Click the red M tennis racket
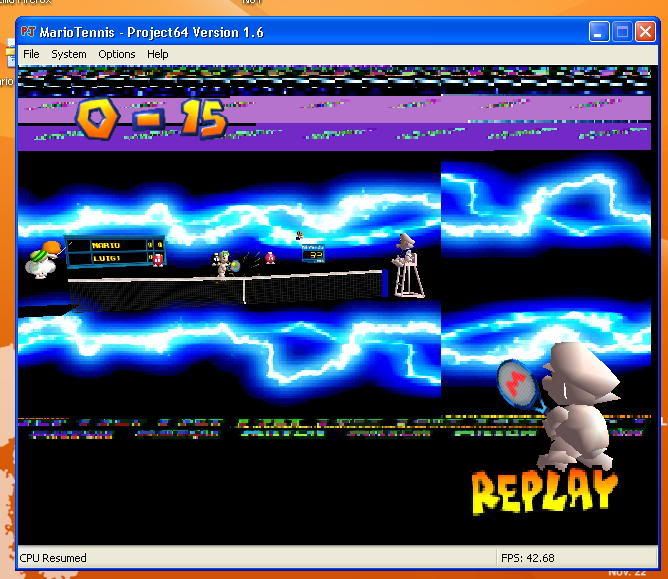668x579 pixels. coord(516,383)
